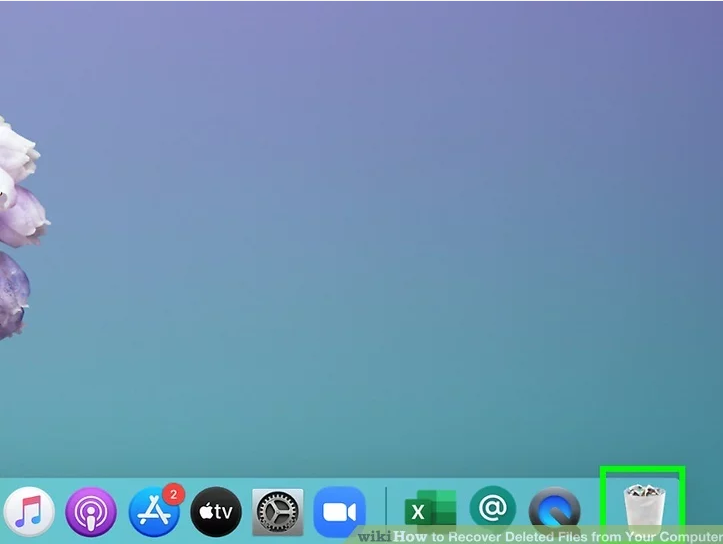Start Zoom from the Dock

coord(339,512)
